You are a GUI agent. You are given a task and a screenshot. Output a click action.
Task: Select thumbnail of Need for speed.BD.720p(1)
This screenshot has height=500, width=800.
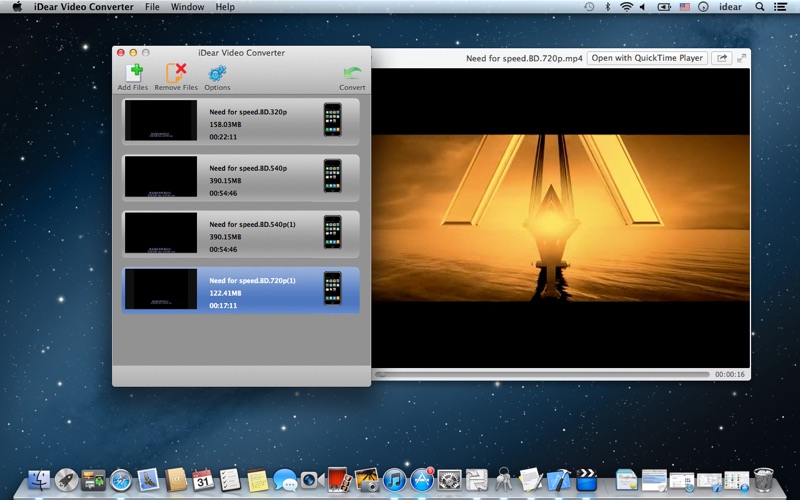(161, 289)
